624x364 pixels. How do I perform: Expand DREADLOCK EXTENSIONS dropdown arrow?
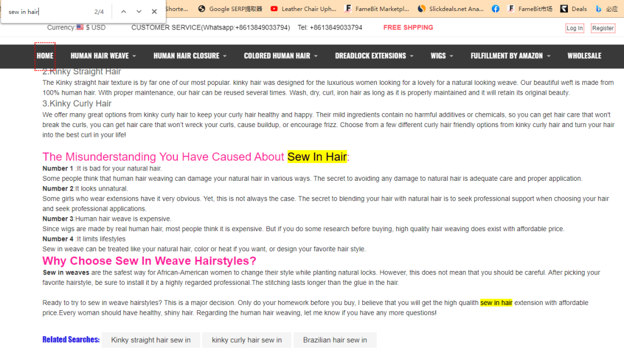(x=411, y=56)
